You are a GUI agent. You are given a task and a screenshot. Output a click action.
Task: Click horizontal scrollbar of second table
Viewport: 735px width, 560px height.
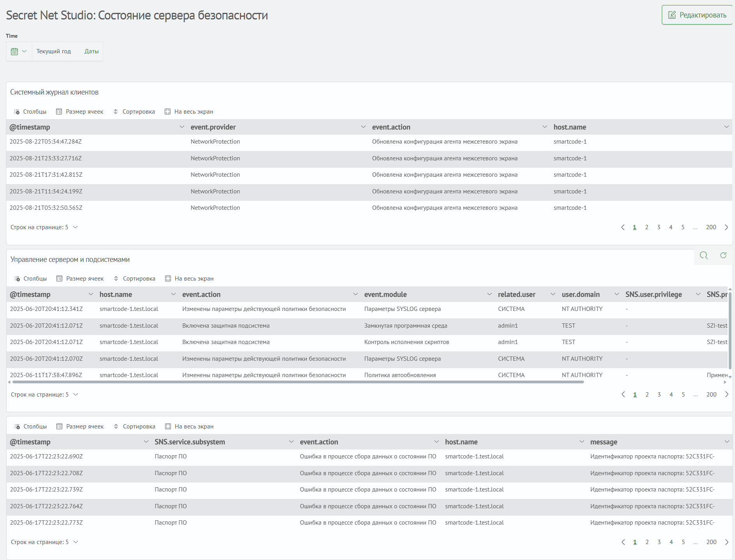[x=298, y=382]
